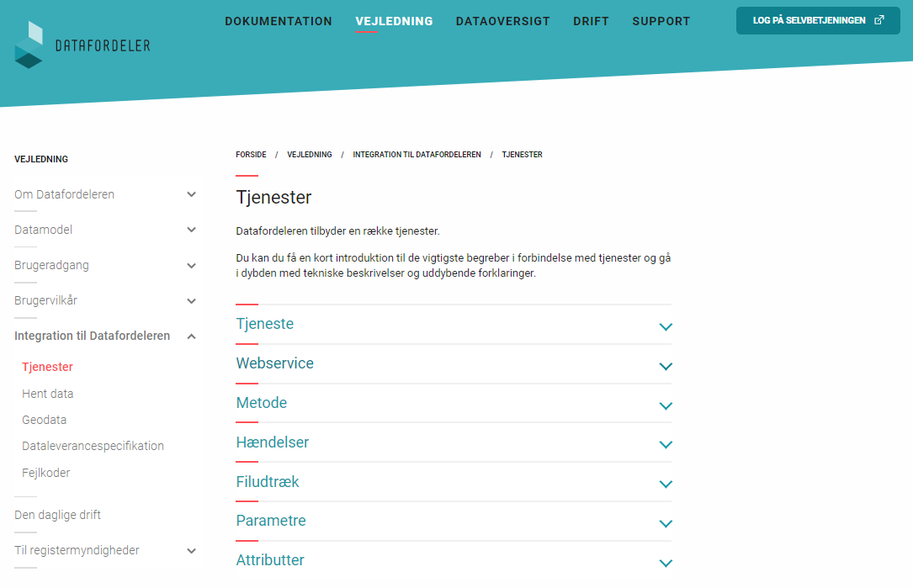
Task: Open Den daglige drift sidebar link
Action: [x=58, y=515]
